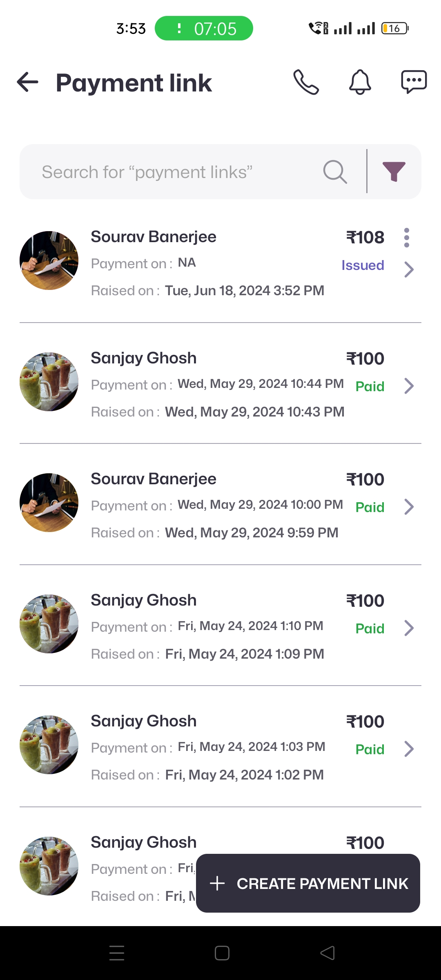Expand the 1:03 PM payment chevron

409,749
